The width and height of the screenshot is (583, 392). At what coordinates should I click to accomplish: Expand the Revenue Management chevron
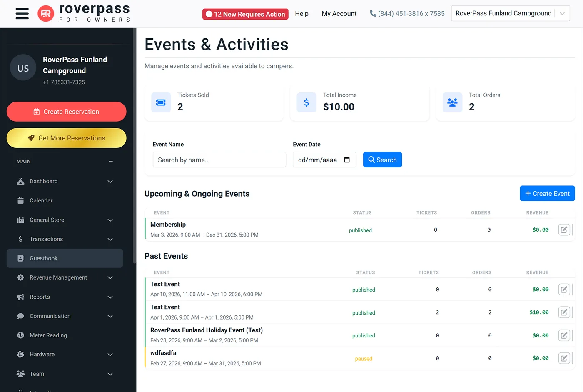(110, 278)
